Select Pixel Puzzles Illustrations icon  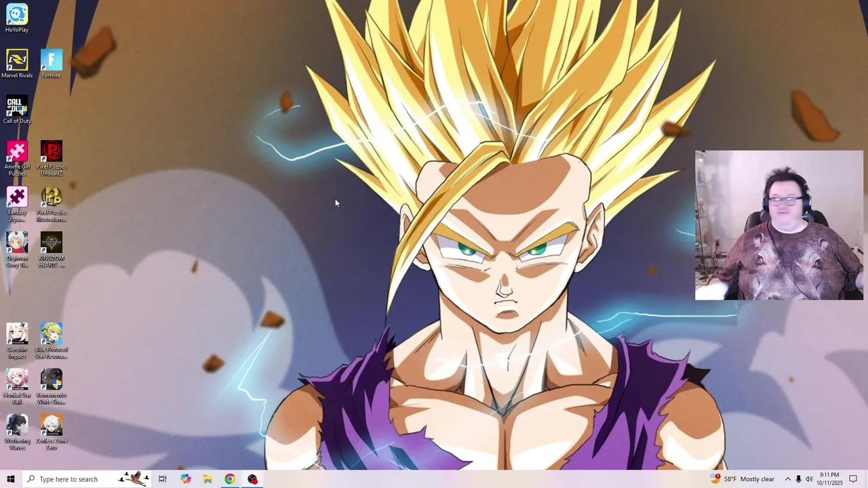[51, 205]
